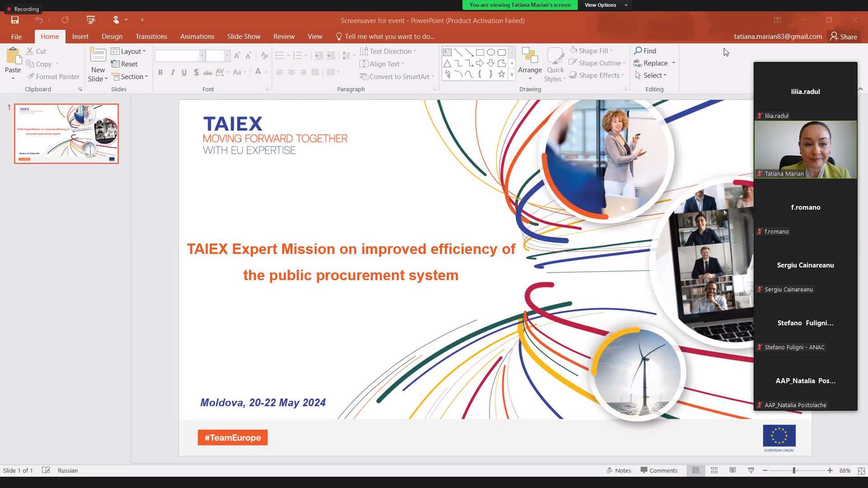868x488 pixels.
Task: Switch to the Slide Show tab
Action: coord(244,37)
